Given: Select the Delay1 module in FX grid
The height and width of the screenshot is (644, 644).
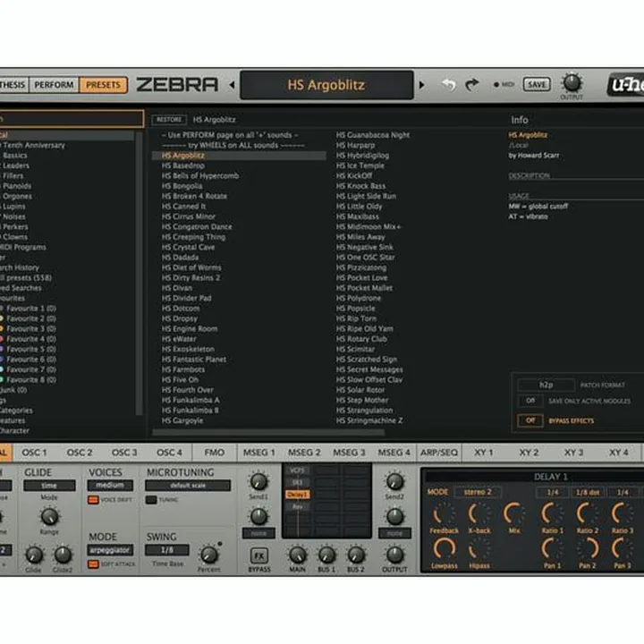Looking at the screenshot, I should 297,495.
